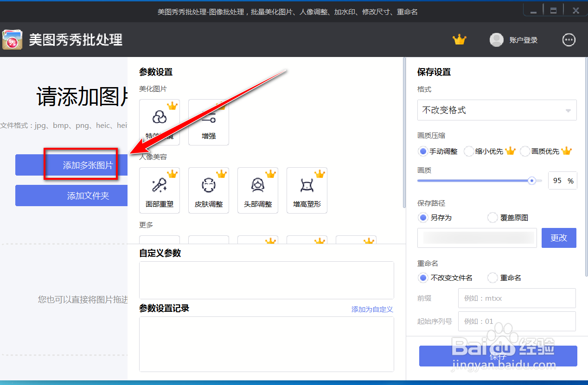Click 添加为自定义 link
The width and height of the screenshot is (588, 385).
pos(372,309)
